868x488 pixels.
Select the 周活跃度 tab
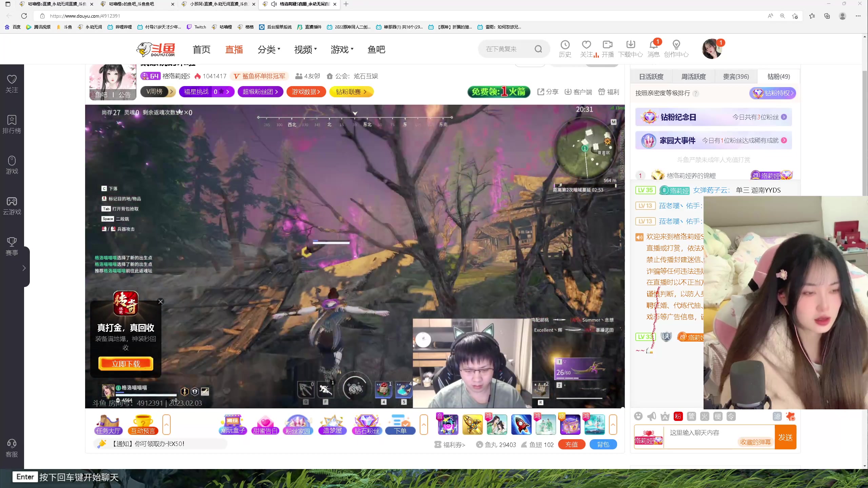(693, 77)
